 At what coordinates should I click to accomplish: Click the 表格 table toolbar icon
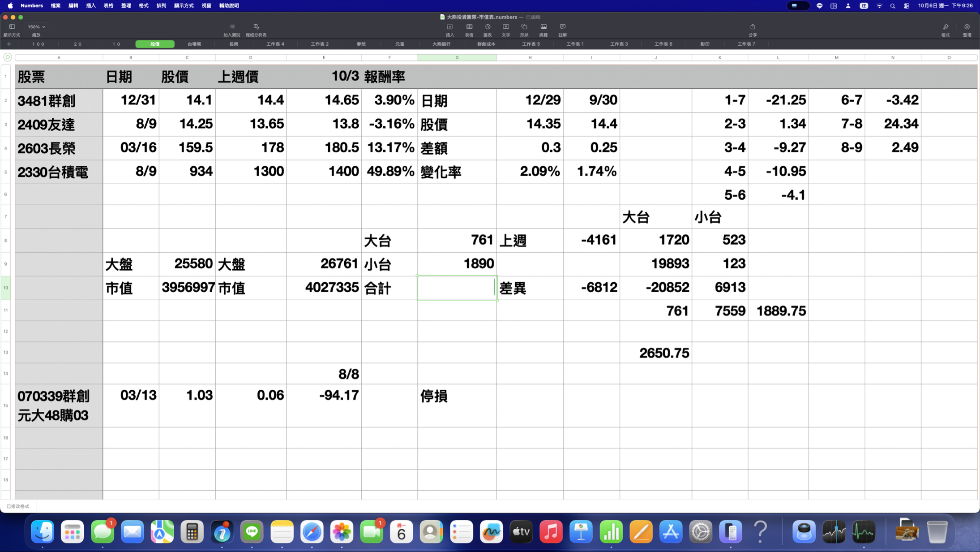coord(469,27)
